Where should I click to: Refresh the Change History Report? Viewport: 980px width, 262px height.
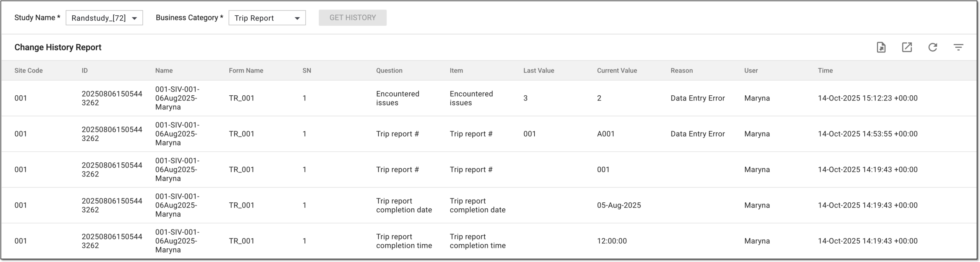click(933, 47)
